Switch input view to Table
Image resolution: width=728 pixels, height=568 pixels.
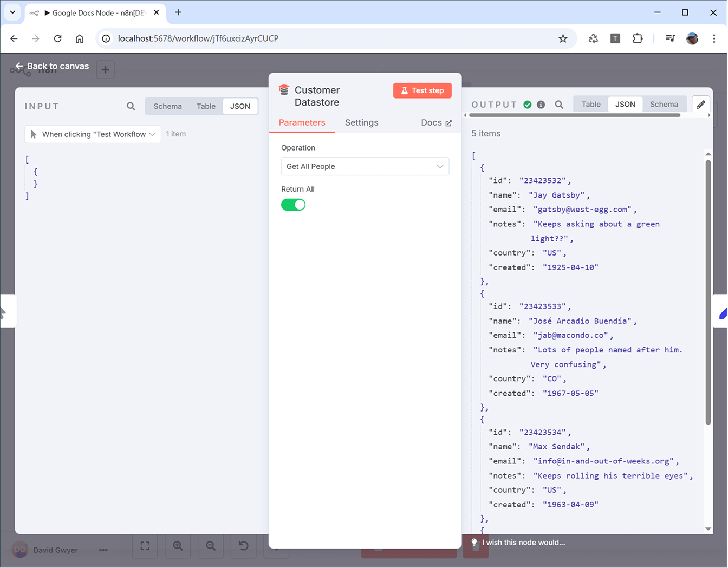tap(206, 106)
